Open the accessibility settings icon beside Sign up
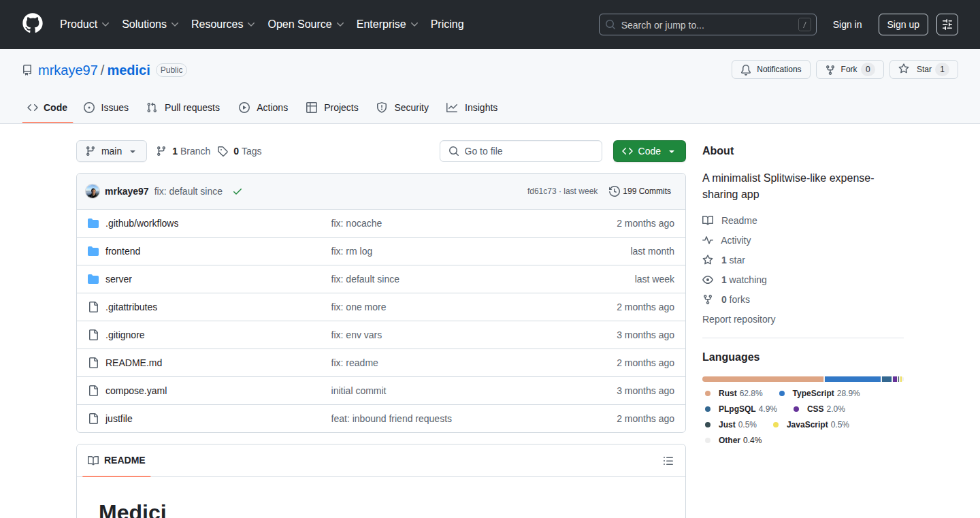Viewport: 980px width, 518px height. pyautogui.click(x=947, y=25)
